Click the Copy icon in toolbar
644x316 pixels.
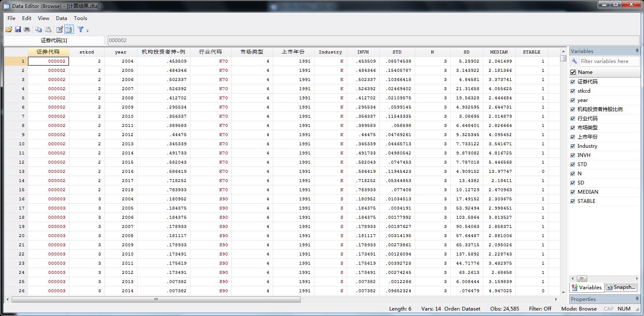pos(38,29)
